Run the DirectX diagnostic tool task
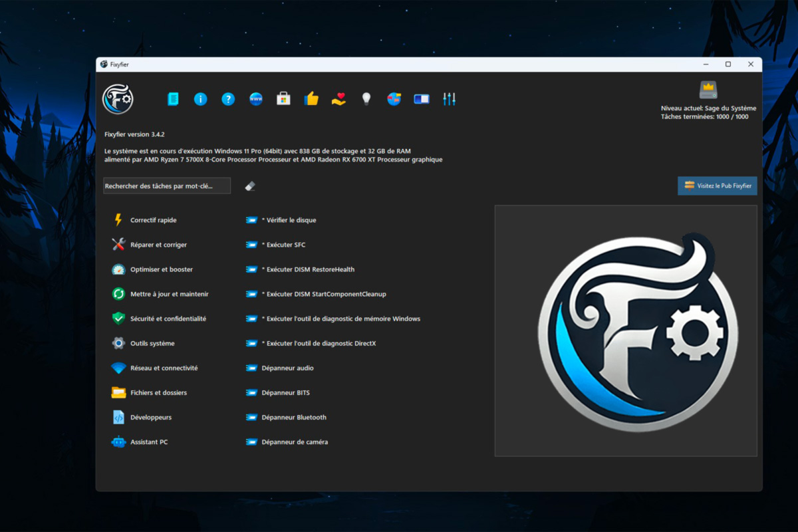The width and height of the screenshot is (798, 532). [311, 343]
